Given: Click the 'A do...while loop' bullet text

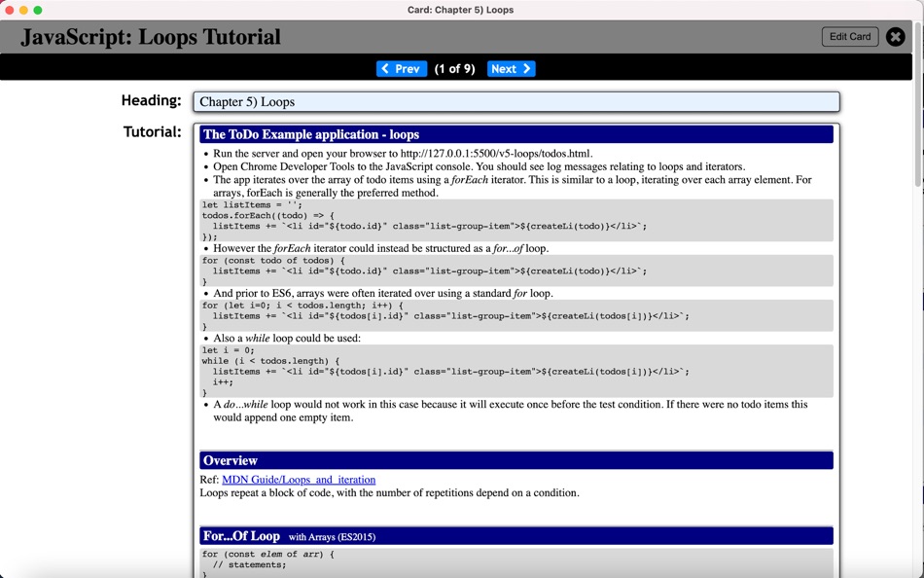Looking at the screenshot, I should [x=511, y=411].
